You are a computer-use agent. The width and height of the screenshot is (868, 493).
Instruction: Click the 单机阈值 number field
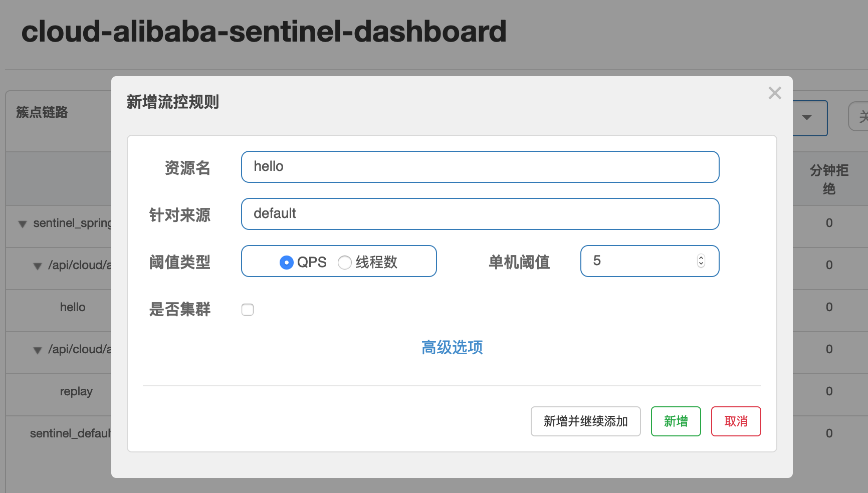(x=641, y=261)
